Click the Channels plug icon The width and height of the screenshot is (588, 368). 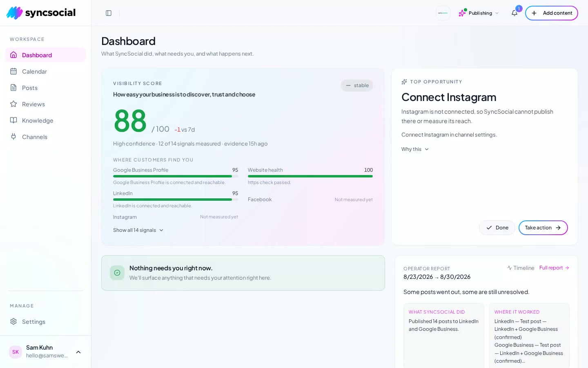[x=13, y=137]
